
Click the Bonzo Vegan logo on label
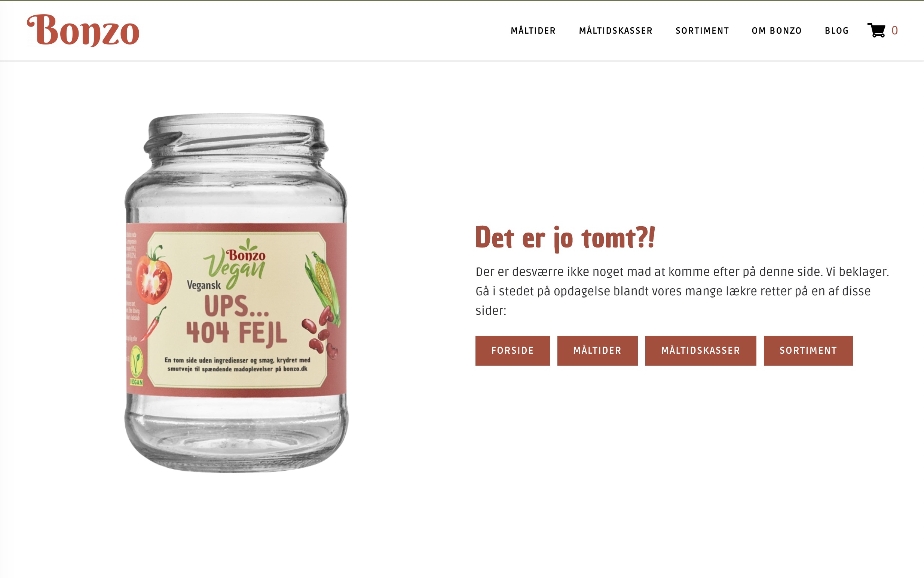click(235, 263)
